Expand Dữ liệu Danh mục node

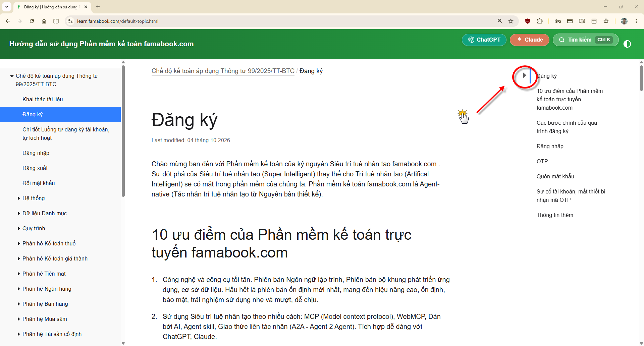tap(19, 214)
